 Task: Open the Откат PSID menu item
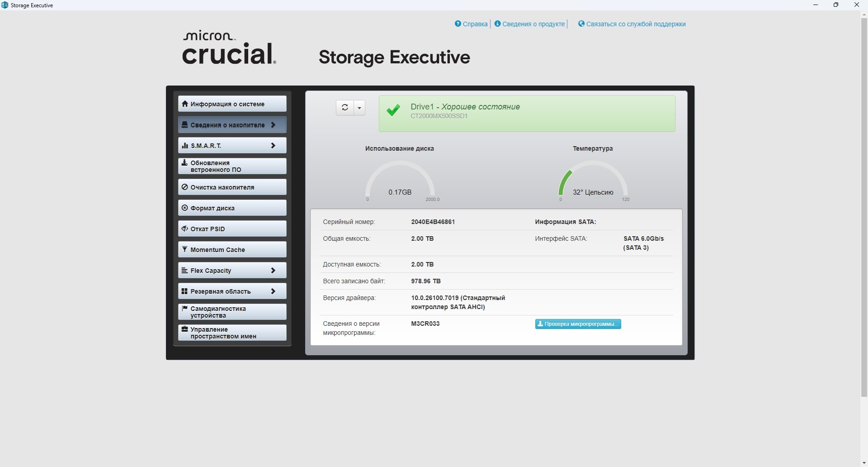tap(232, 229)
